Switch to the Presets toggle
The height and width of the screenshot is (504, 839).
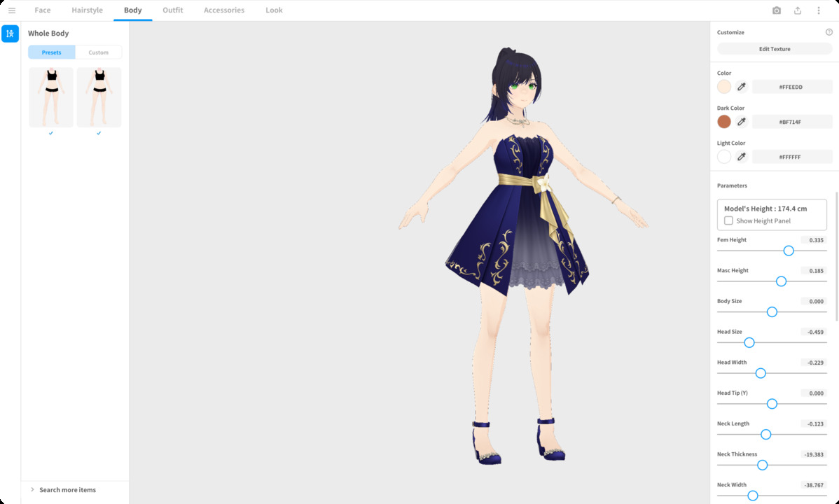pyautogui.click(x=52, y=52)
